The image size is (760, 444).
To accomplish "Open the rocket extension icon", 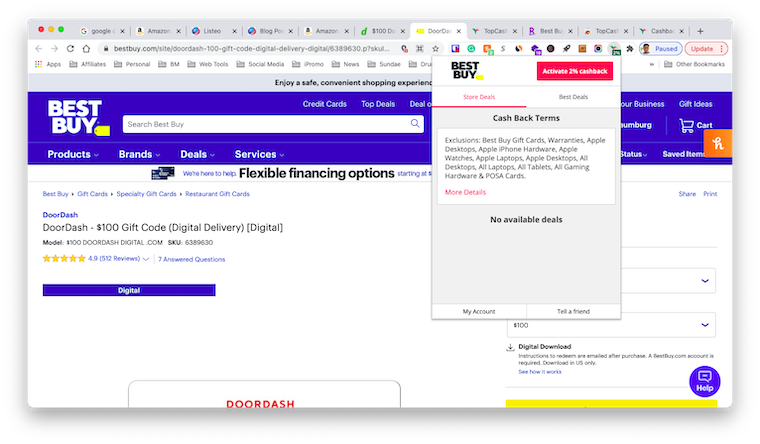I will (x=567, y=48).
